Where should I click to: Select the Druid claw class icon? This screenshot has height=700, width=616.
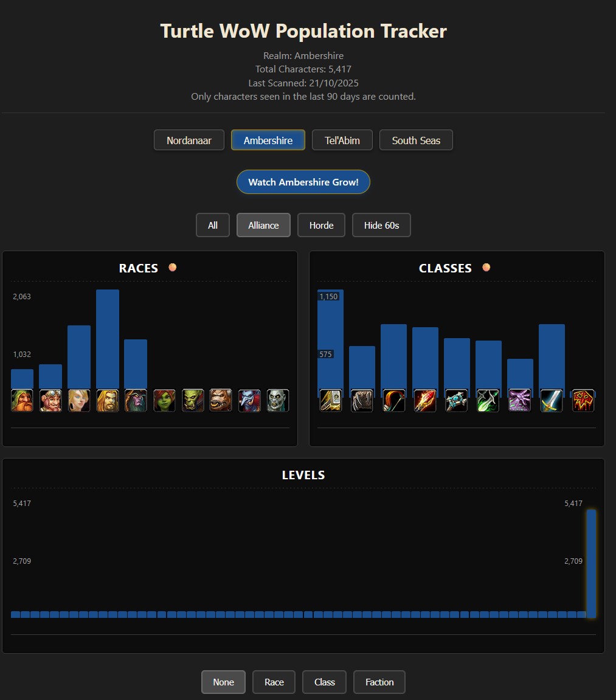click(362, 400)
